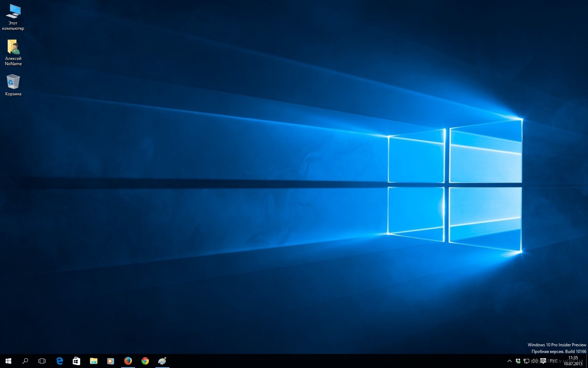Launch Google Chrome from the taskbar
Image resolution: width=588 pixels, height=368 pixels.
coord(145,361)
